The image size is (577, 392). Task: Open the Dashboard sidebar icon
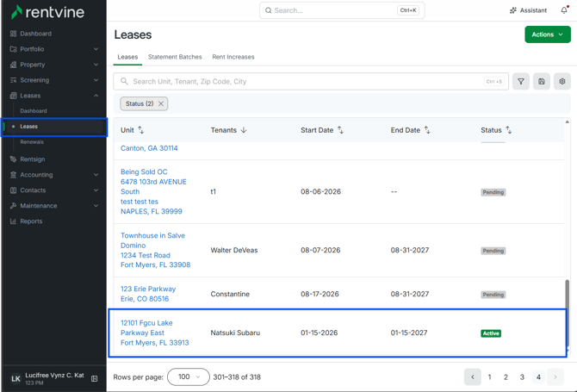[13, 34]
